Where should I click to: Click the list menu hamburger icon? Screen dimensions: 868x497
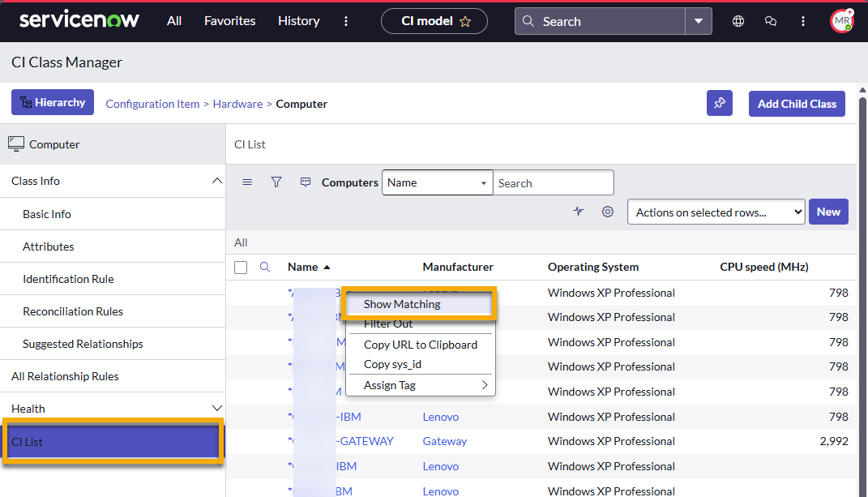[x=247, y=182]
